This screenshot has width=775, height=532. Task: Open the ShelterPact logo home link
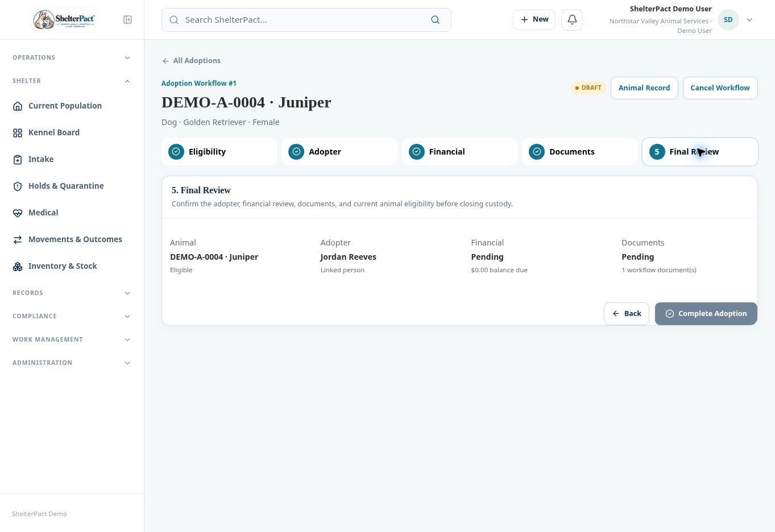[x=64, y=20]
